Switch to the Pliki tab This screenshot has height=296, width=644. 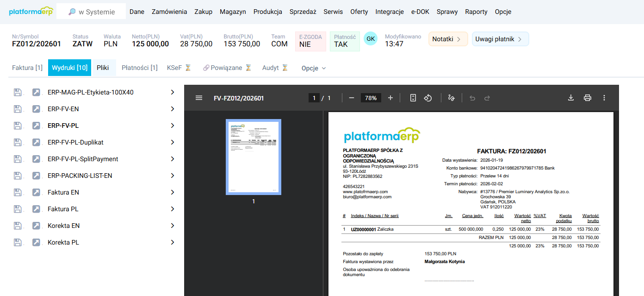(x=104, y=68)
